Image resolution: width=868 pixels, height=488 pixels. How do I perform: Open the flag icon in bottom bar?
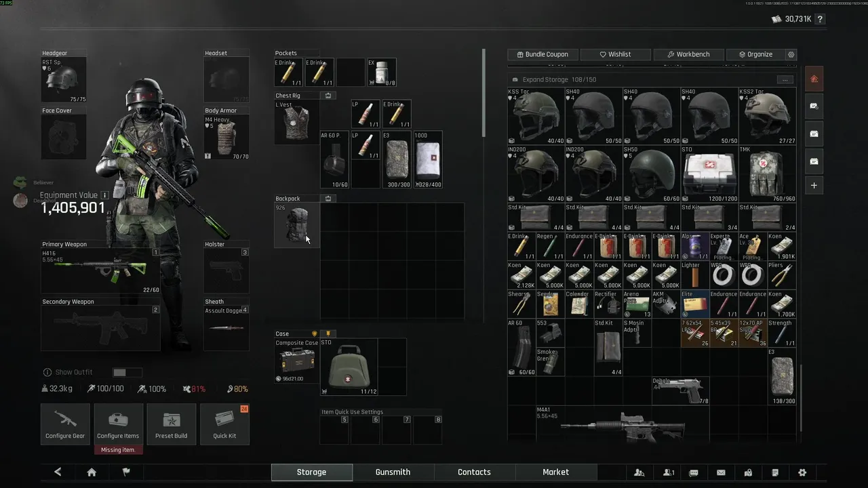pyautogui.click(x=126, y=472)
